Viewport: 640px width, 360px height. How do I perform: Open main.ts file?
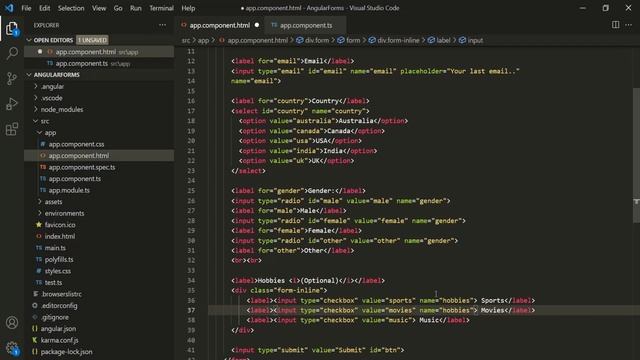tap(55, 248)
